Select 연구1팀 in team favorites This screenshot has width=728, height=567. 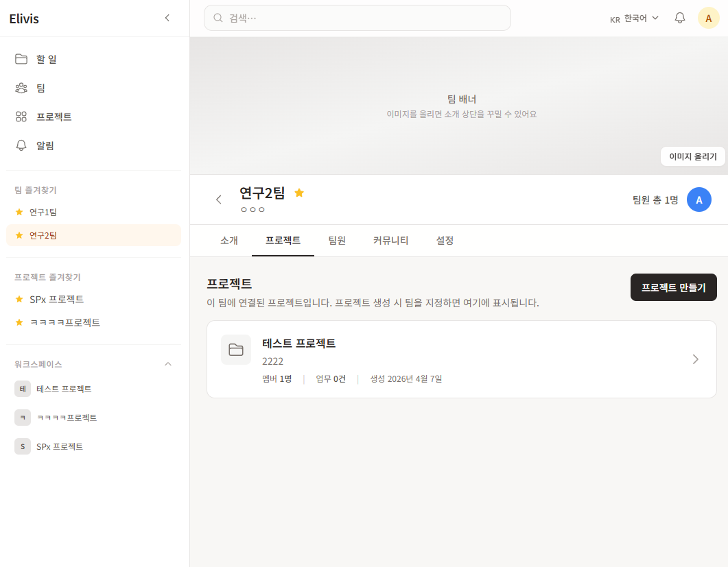43,212
